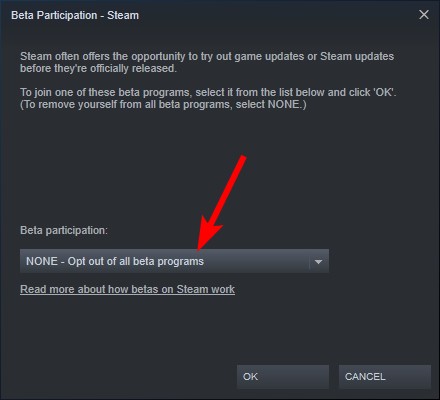Image resolution: width=440 pixels, height=400 pixels.
Task: Click 'Opt out of all beta programs' text
Action: point(136,262)
